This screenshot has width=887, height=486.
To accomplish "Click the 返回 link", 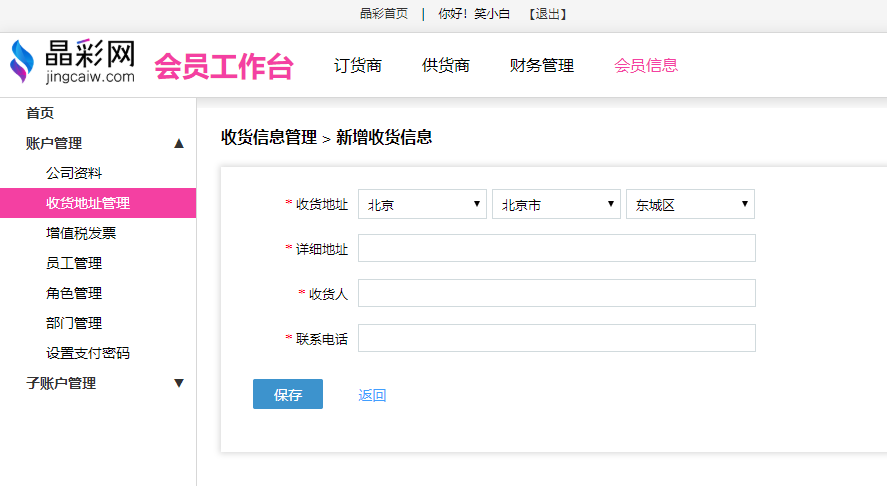I will 372,395.
